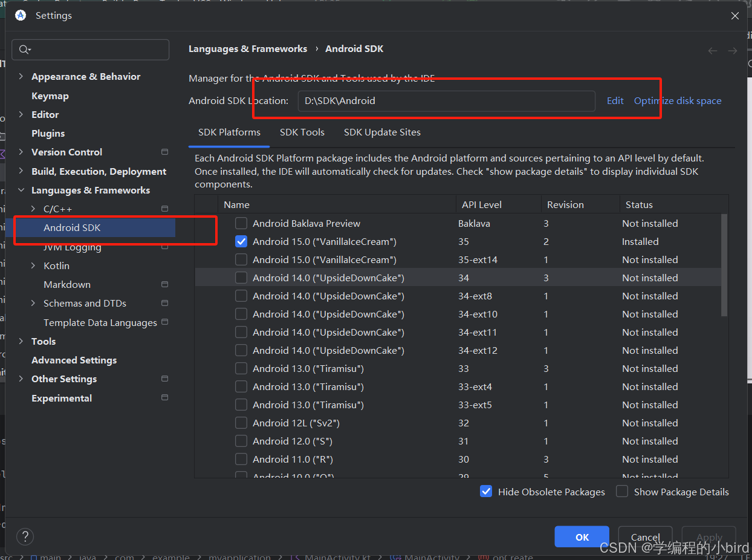The image size is (752, 560).
Task: Click project-level icon beside C/C++
Action: (x=164, y=209)
